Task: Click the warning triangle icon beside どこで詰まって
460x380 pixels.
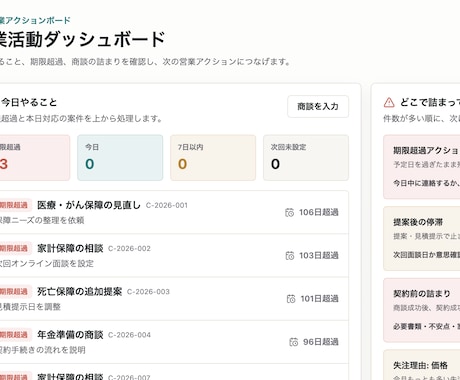Action: [x=389, y=102]
